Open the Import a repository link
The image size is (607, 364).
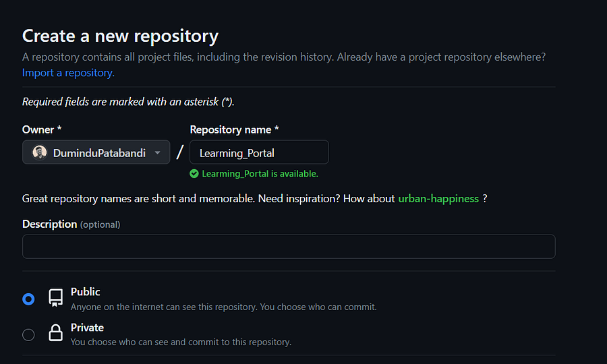click(68, 73)
